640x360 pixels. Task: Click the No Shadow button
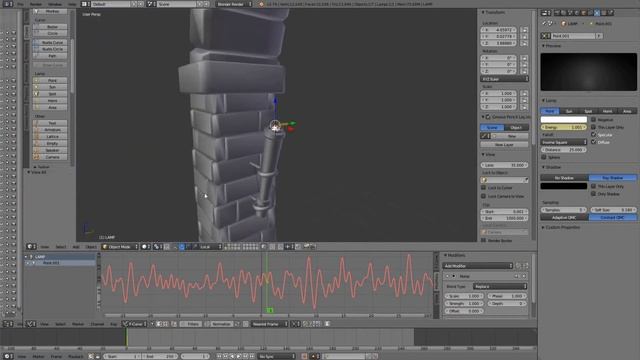(x=564, y=178)
